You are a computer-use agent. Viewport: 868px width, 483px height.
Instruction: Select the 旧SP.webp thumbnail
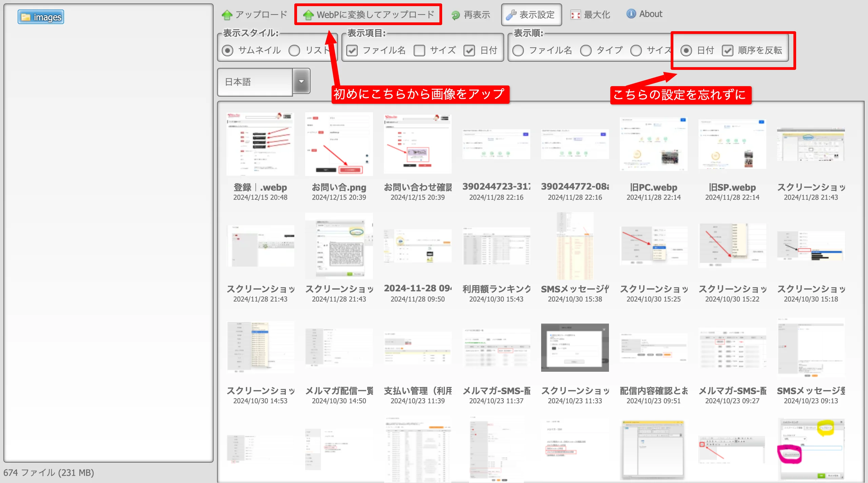tap(732, 144)
